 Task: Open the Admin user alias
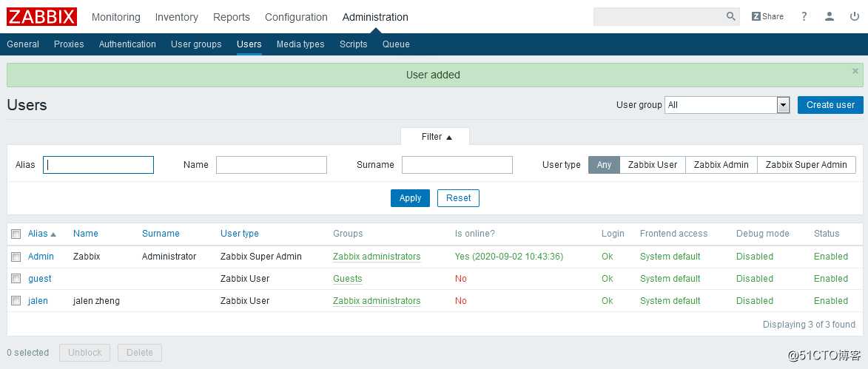(41, 257)
